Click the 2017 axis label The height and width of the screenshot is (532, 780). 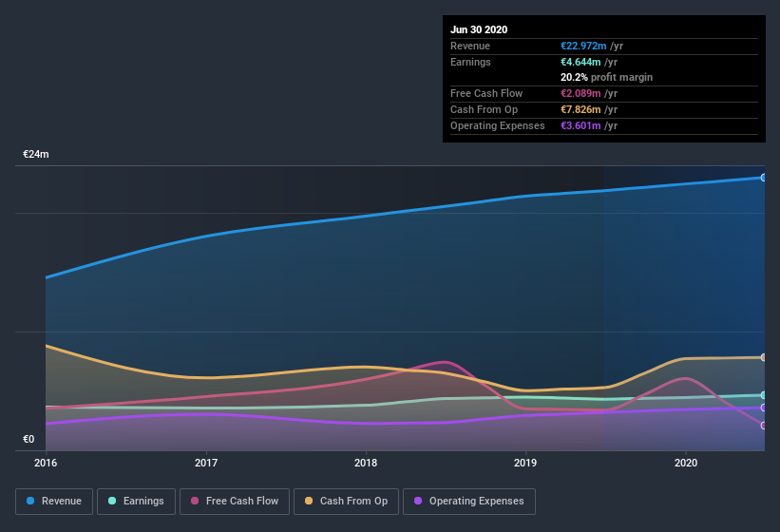pos(206,463)
